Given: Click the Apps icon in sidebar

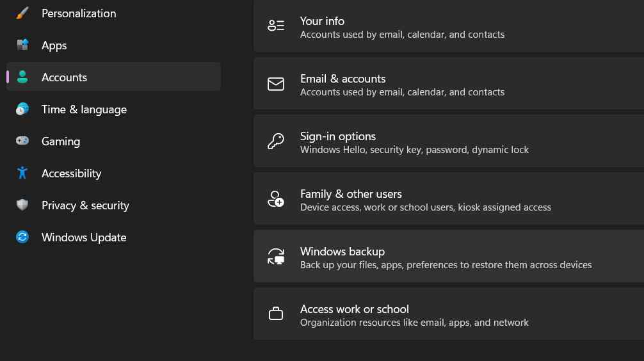Looking at the screenshot, I should pyautogui.click(x=22, y=45).
